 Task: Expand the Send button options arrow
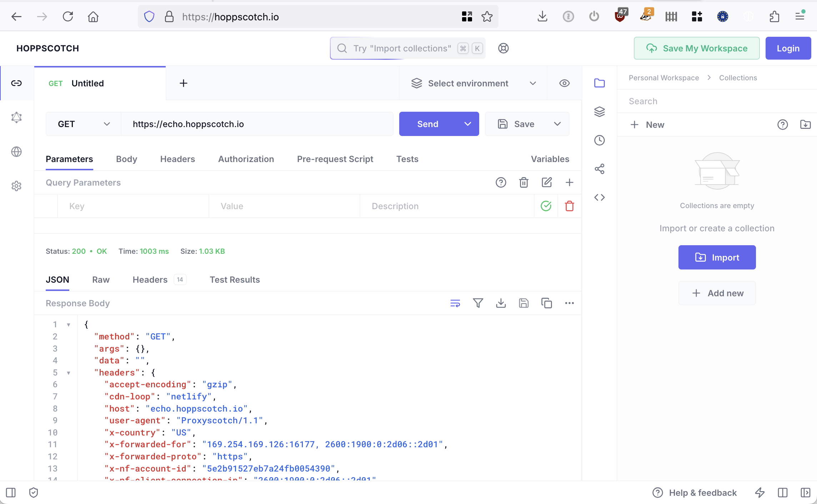click(x=467, y=124)
